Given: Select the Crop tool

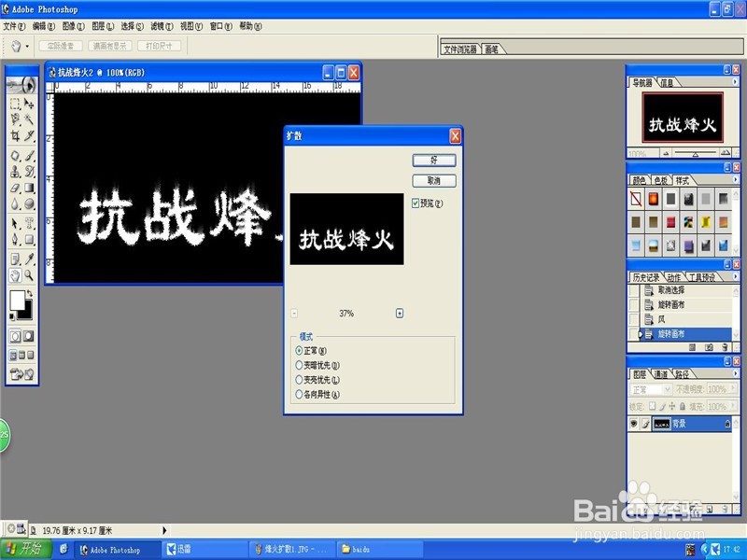Looking at the screenshot, I should tap(14, 133).
